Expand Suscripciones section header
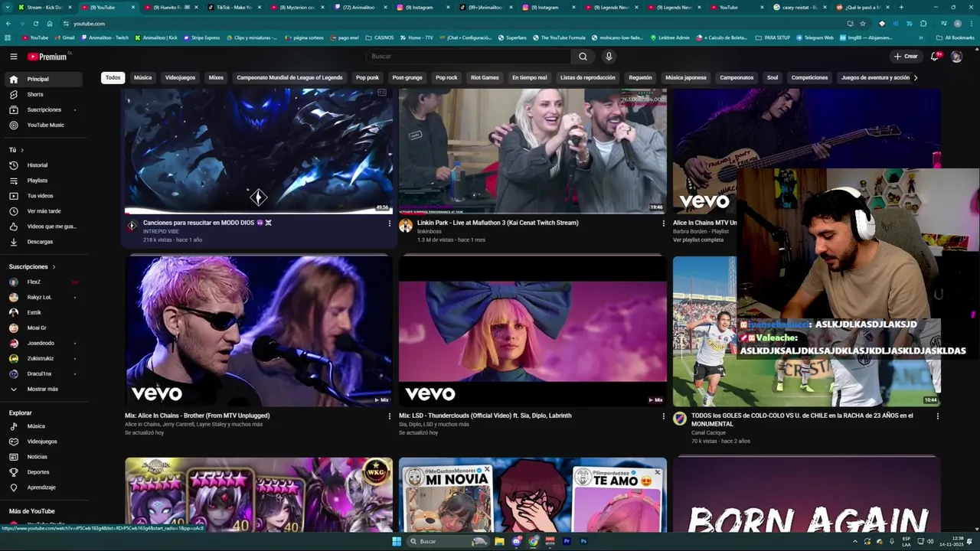The height and width of the screenshot is (551, 980). [x=32, y=267]
